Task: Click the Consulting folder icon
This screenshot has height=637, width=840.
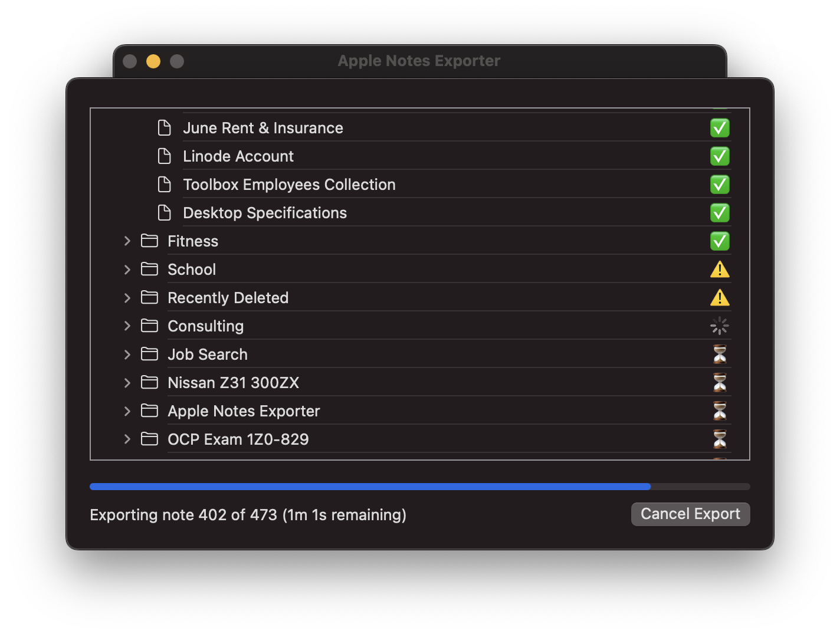Action: click(x=150, y=326)
